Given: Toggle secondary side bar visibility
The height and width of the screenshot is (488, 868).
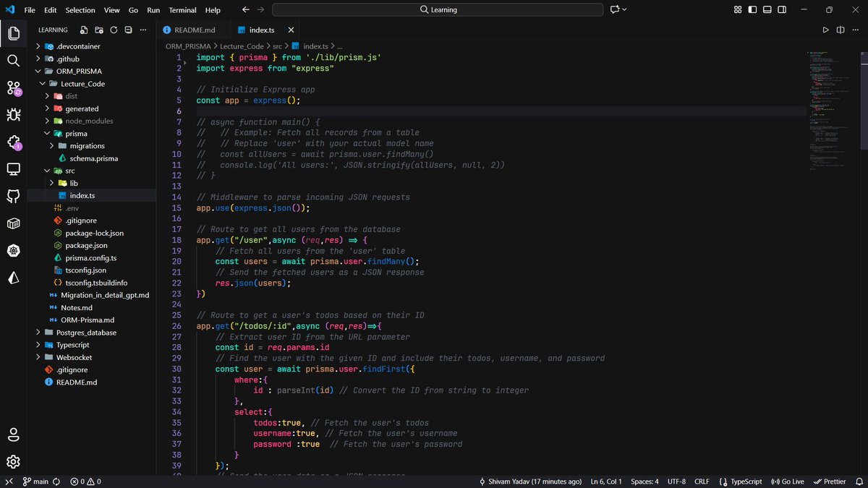Looking at the screenshot, I should pyautogui.click(x=783, y=10).
